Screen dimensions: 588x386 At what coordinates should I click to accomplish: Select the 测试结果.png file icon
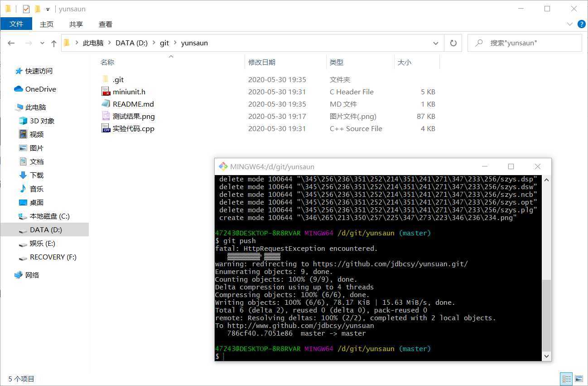(106, 116)
